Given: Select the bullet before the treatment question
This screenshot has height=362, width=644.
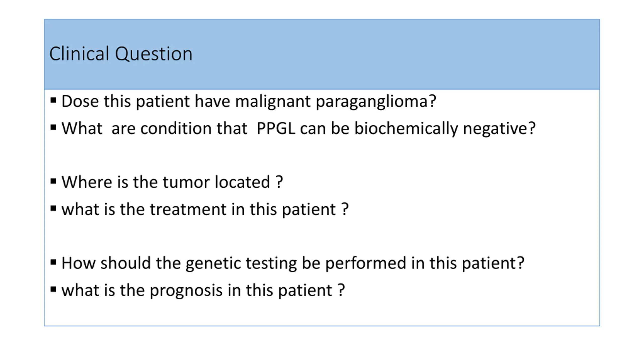Looking at the screenshot, I should click(x=53, y=208).
